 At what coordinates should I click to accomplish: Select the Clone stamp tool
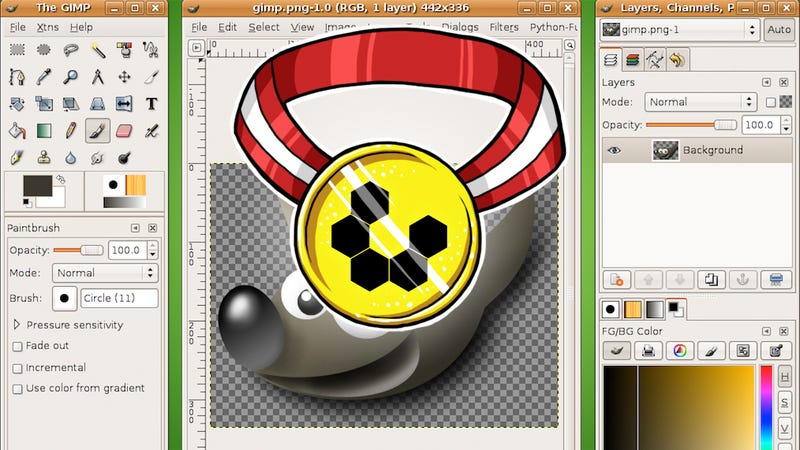click(44, 158)
